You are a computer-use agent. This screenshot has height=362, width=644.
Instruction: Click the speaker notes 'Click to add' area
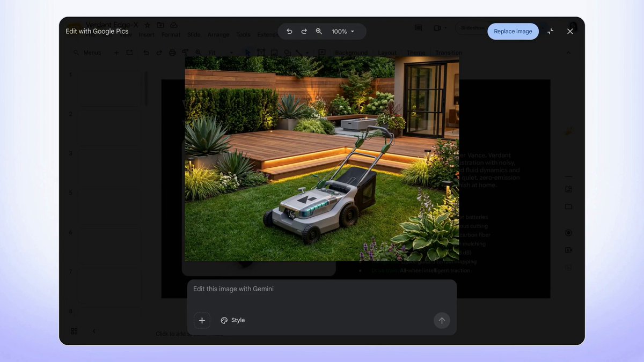tap(189, 334)
